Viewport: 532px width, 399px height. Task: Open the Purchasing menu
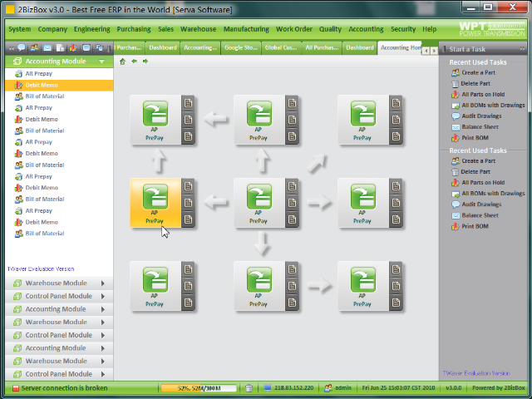click(x=134, y=29)
